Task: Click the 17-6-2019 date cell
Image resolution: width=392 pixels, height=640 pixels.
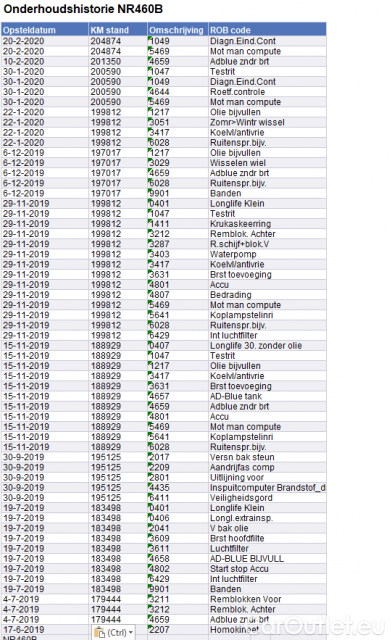Action: click(x=45, y=629)
